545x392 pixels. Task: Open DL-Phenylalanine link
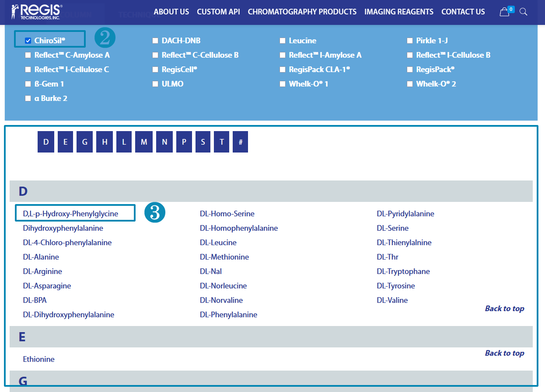click(229, 315)
